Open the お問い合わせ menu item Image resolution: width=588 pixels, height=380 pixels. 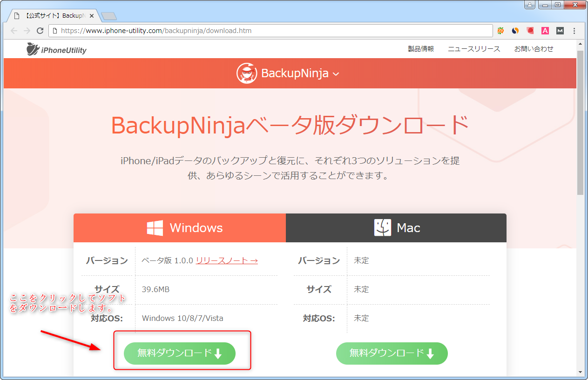click(534, 49)
